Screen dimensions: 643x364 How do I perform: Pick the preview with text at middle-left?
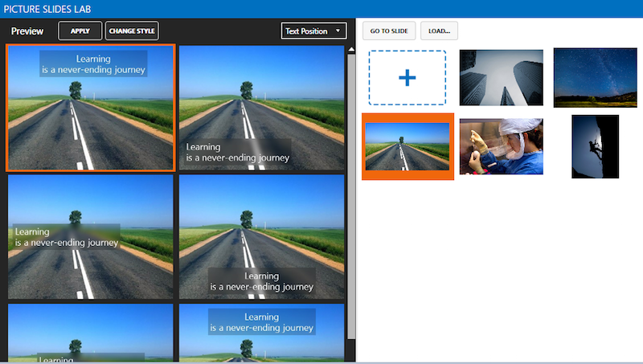tap(90, 237)
